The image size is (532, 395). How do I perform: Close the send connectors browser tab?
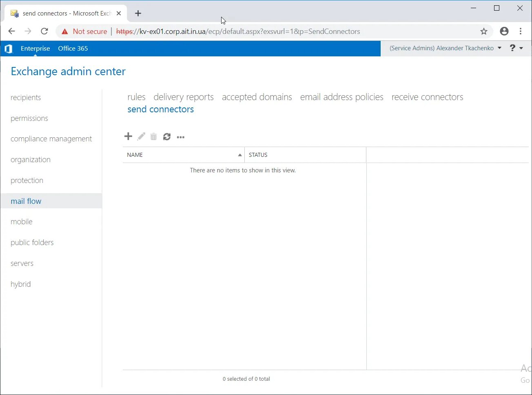point(119,13)
